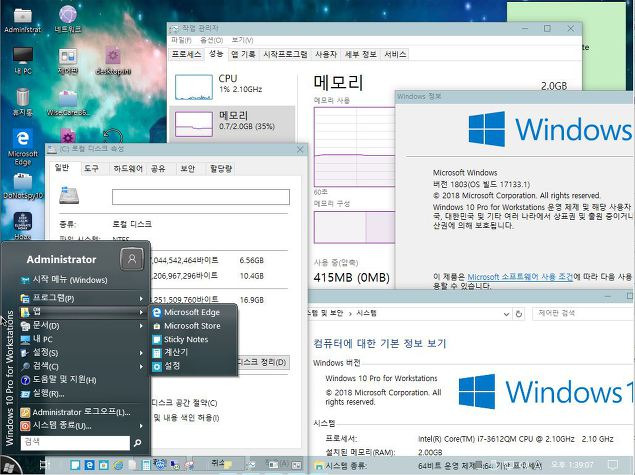Click the start menu 검색 input box
The width and height of the screenshot is (635, 475).
coord(75,443)
